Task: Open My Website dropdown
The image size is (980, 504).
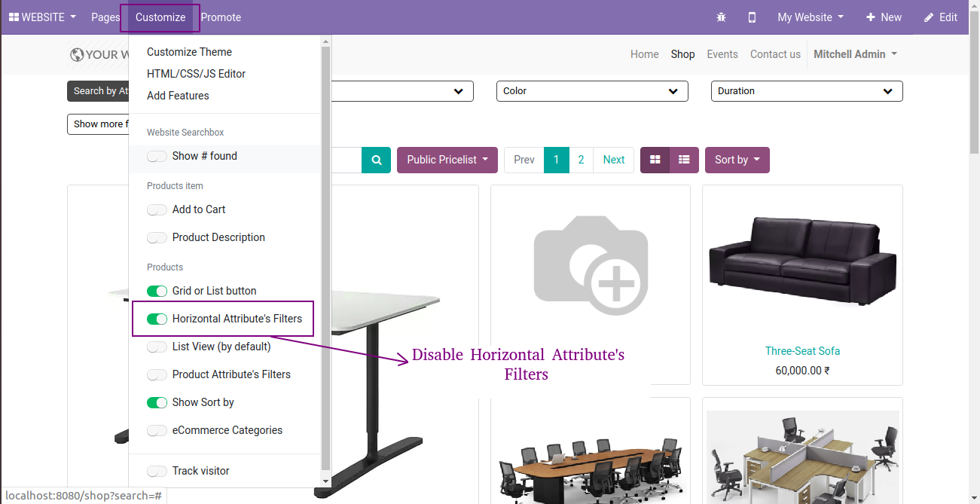Action: coord(811,17)
